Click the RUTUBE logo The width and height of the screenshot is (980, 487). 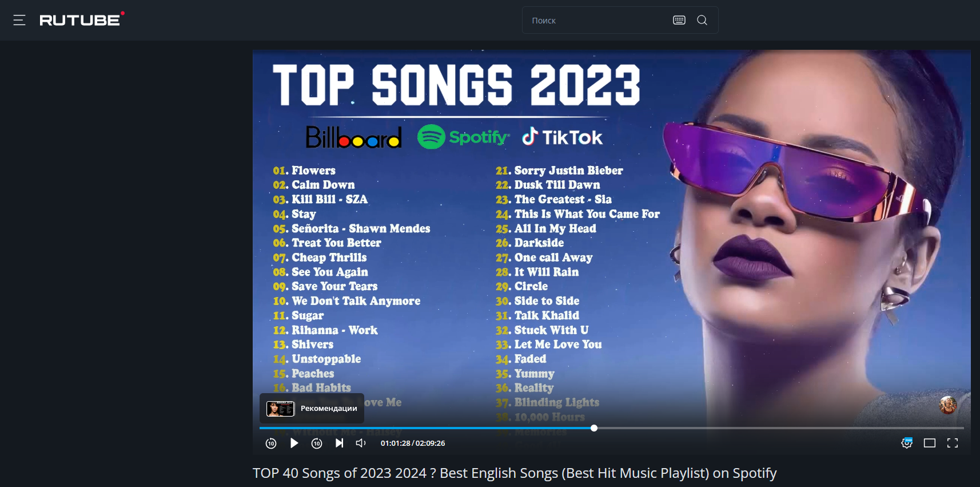coord(81,20)
